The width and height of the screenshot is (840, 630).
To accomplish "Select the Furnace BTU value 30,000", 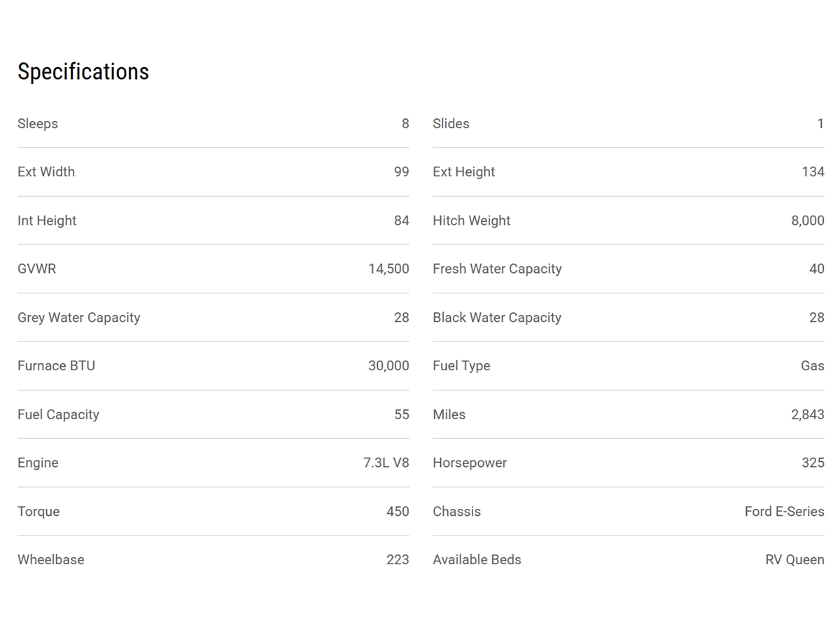I will click(388, 366).
